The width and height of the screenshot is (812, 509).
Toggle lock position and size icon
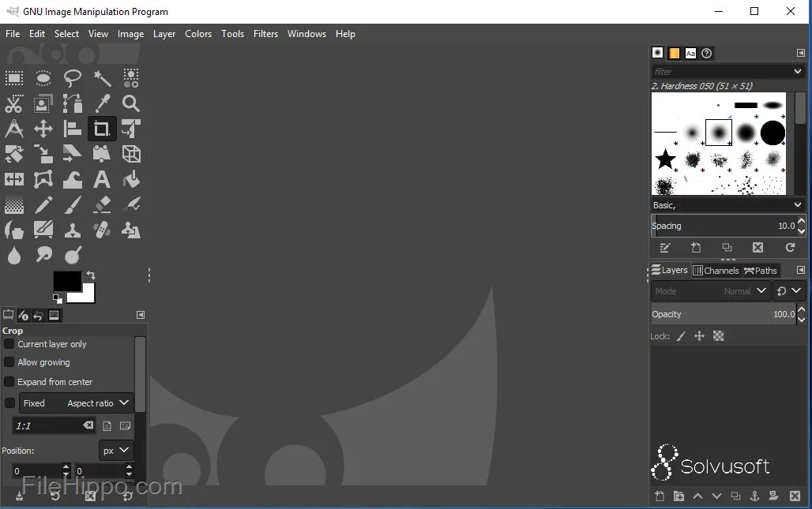coord(699,336)
